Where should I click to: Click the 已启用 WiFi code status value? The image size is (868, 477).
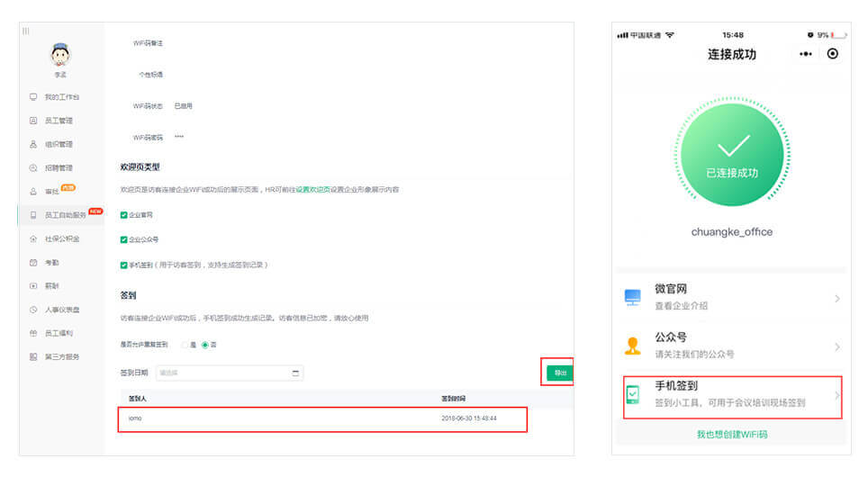183,105
